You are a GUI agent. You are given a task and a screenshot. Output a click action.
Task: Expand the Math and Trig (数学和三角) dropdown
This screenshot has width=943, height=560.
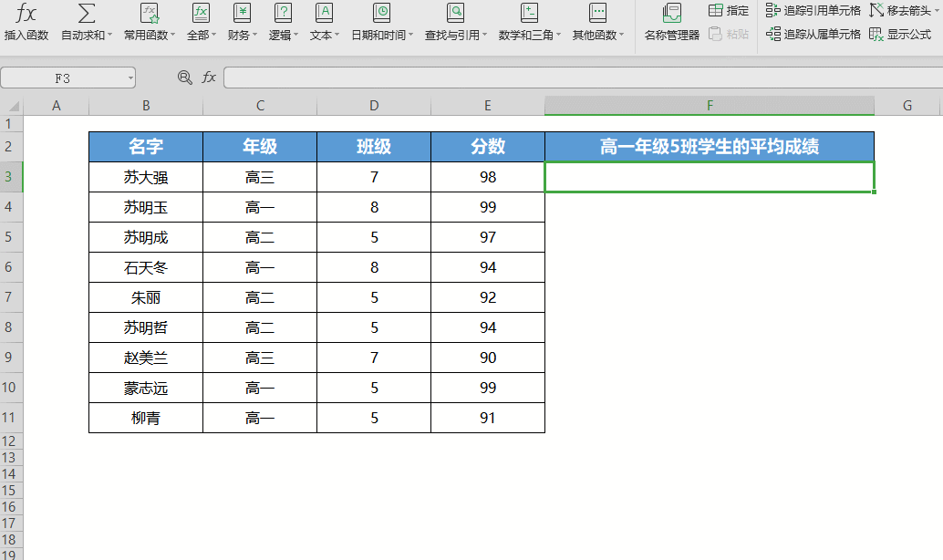pos(558,36)
